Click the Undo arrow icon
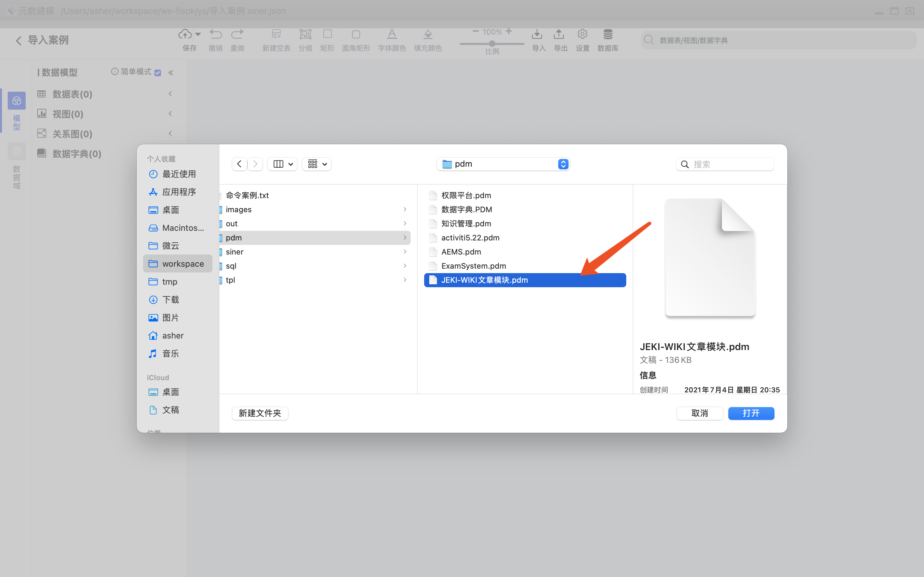The height and width of the screenshot is (577, 924). click(215, 34)
